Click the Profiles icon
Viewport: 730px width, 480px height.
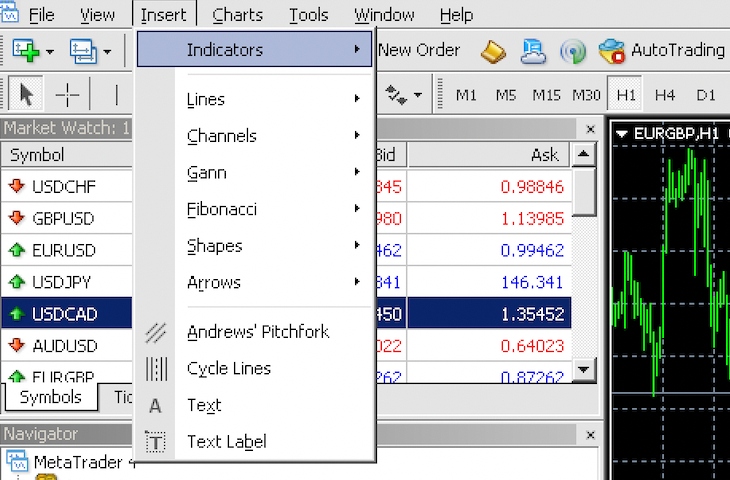coord(83,51)
